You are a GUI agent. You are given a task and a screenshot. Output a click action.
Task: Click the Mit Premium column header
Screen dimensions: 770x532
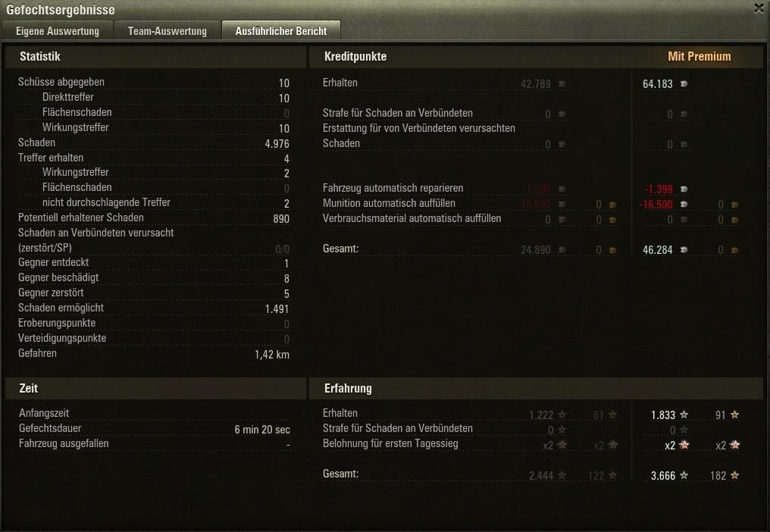coord(700,57)
